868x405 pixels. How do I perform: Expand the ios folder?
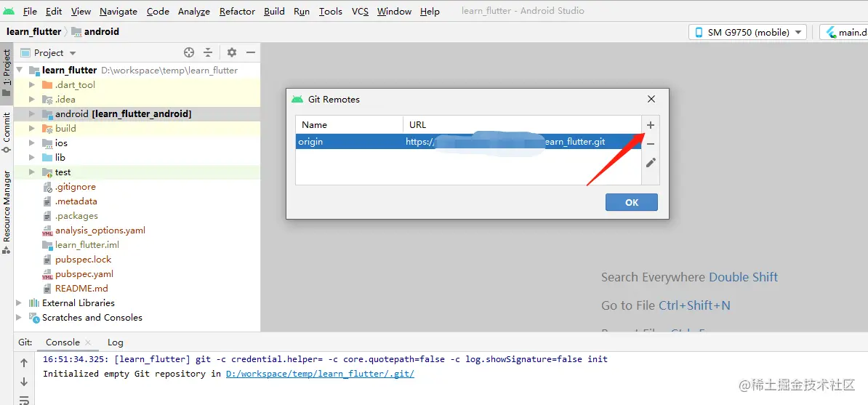[31, 143]
